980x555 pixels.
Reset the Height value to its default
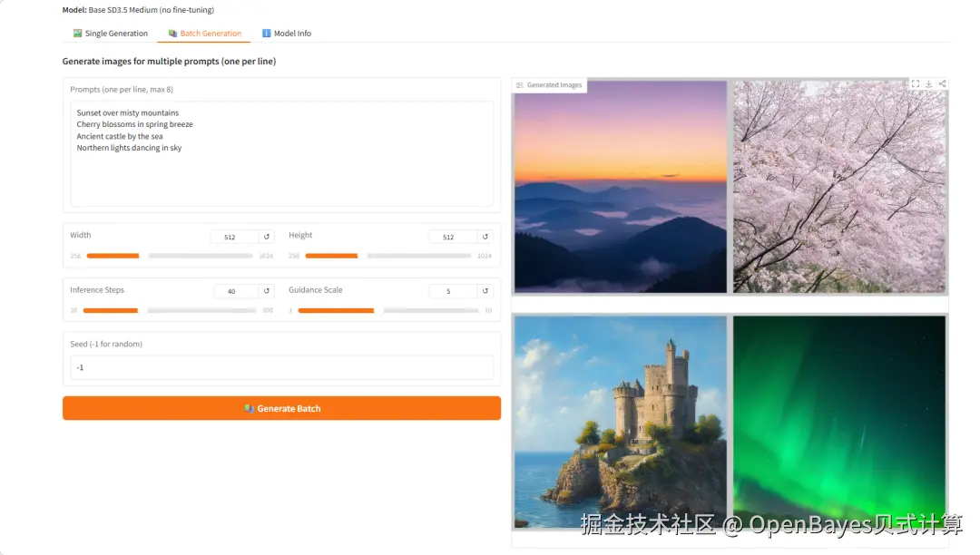pyautogui.click(x=485, y=237)
